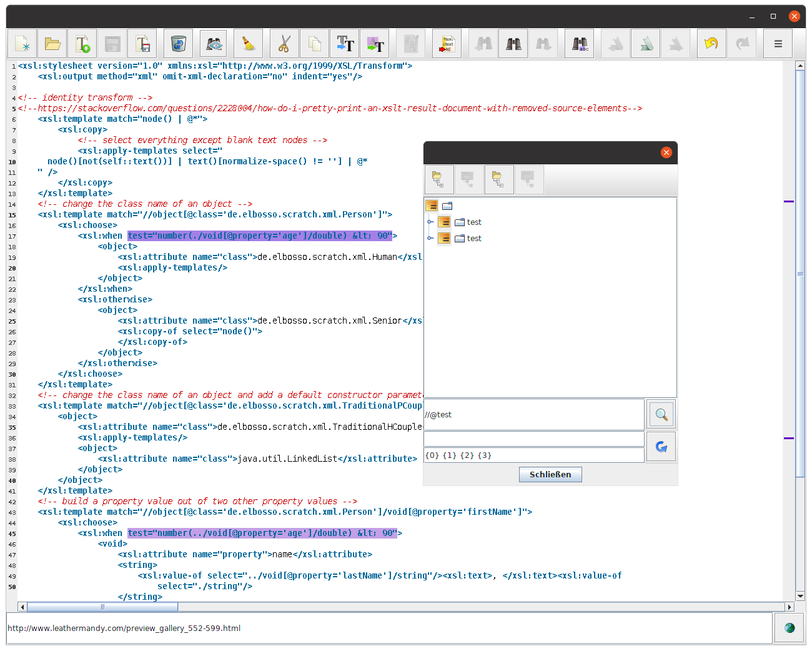
Task: Click the horizontal scrollbar right arrow
Action: coord(789,607)
